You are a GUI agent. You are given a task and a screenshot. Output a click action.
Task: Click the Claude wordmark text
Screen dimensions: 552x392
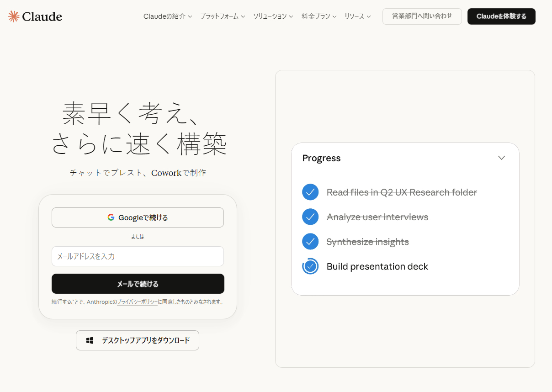[x=42, y=17]
